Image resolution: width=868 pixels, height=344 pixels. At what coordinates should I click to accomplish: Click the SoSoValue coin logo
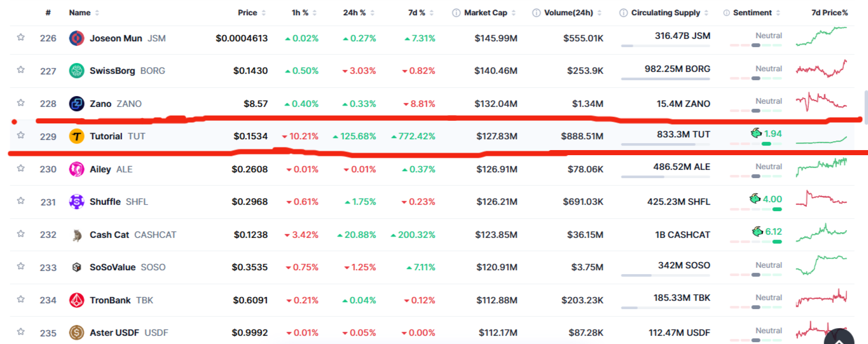pos(76,267)
